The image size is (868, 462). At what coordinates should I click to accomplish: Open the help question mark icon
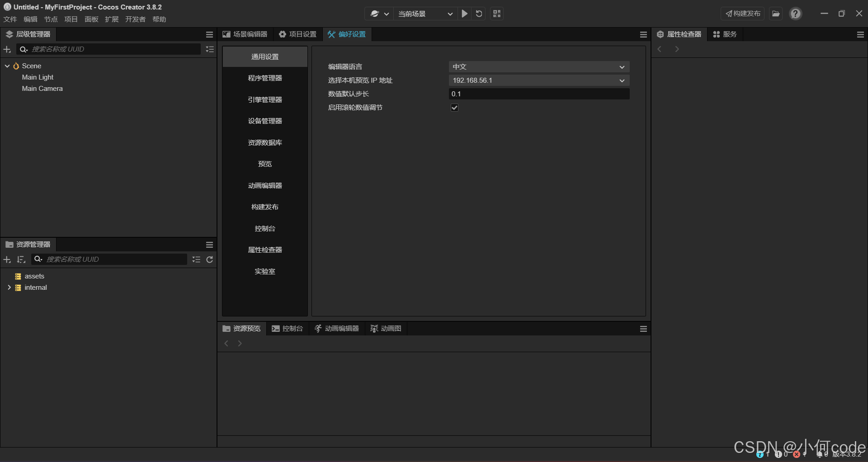pyautogui.click(x=795, y=14)
